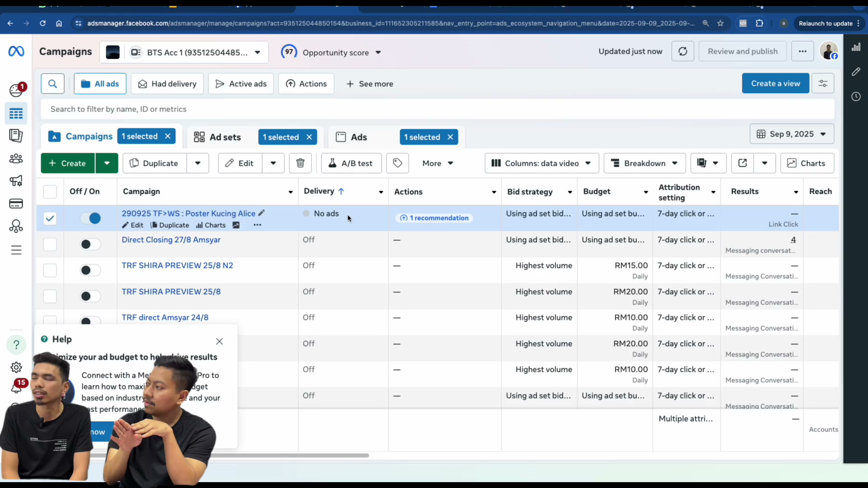
Task: Delete selected campaign with trash icon
Action: point(300,163)
